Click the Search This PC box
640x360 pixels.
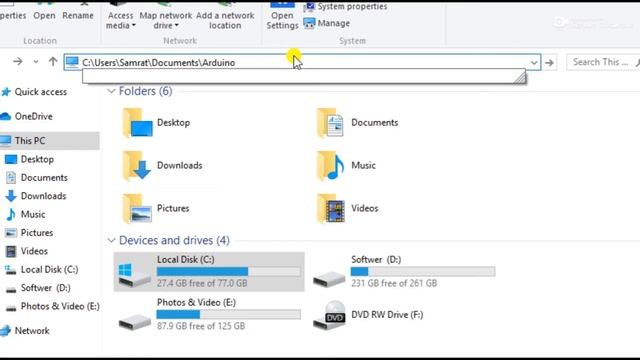603,62
